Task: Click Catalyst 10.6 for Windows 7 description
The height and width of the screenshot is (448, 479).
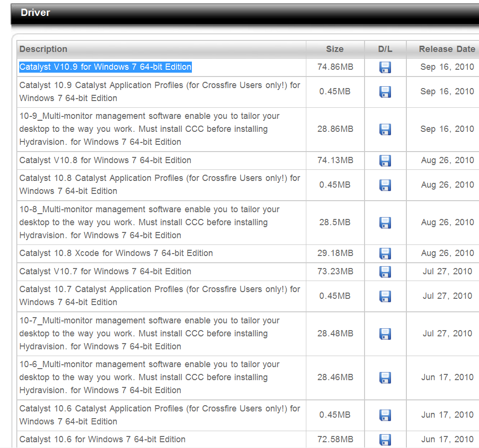Action: tap(102, 439)
